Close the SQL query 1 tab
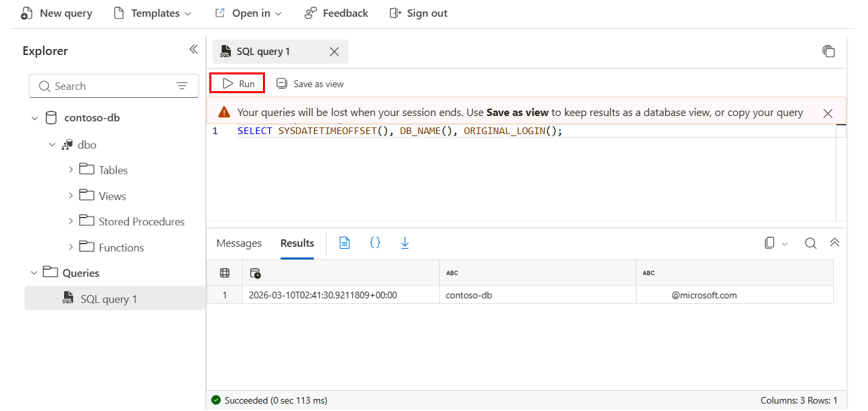868x411 pixels. 334,52
